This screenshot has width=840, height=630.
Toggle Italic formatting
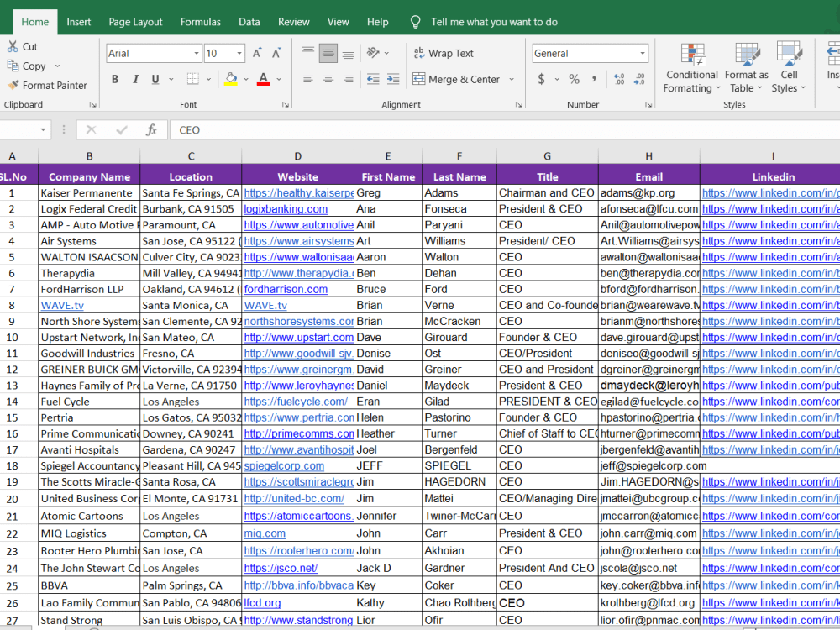click(x=135, y=79)
